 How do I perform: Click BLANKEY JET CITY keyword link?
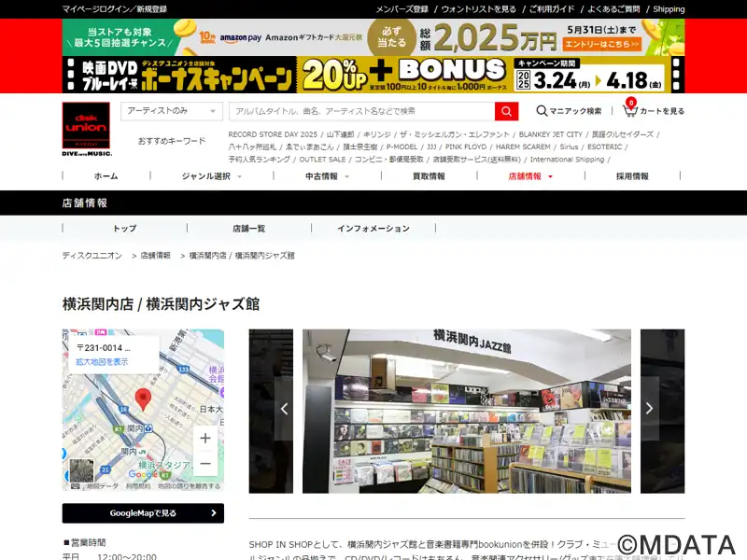(551, 134)
